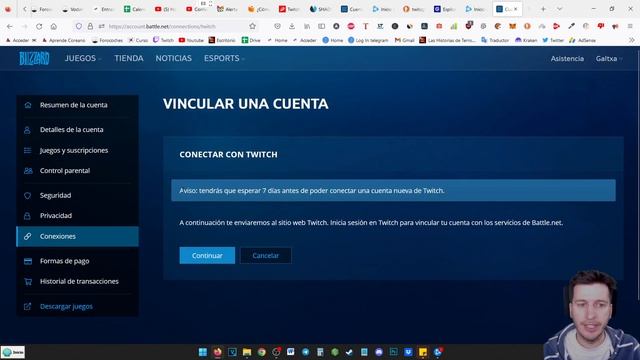Open the Youtube bookmark

191,40
